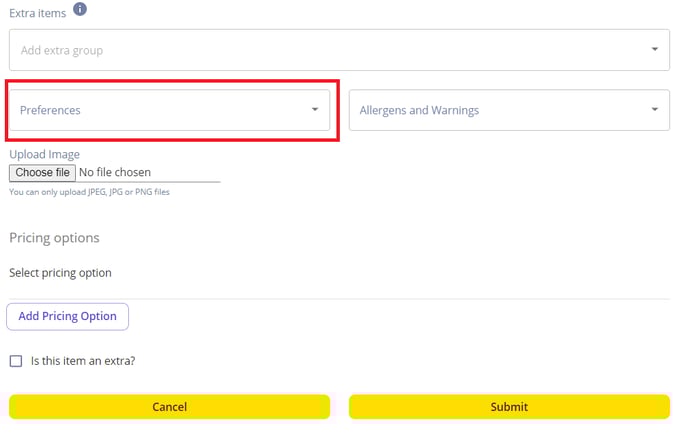Cancel the item form

point(169,407)
